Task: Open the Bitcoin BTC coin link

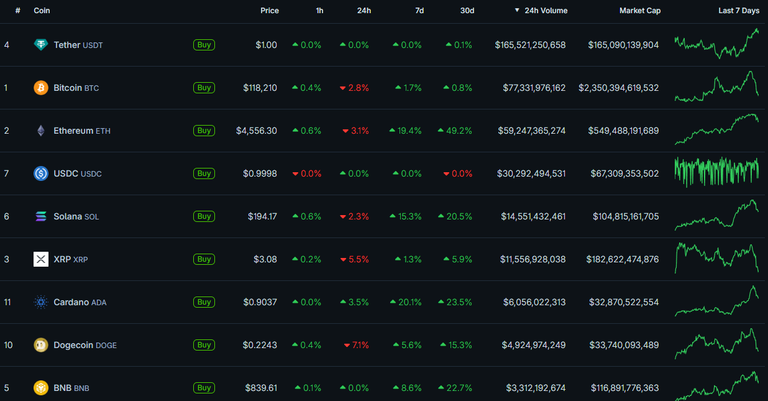Action: tap(76, 88)
